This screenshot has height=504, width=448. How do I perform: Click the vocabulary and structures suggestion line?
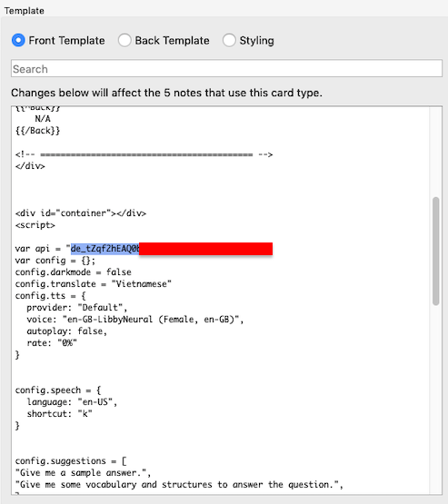[179, 485]
